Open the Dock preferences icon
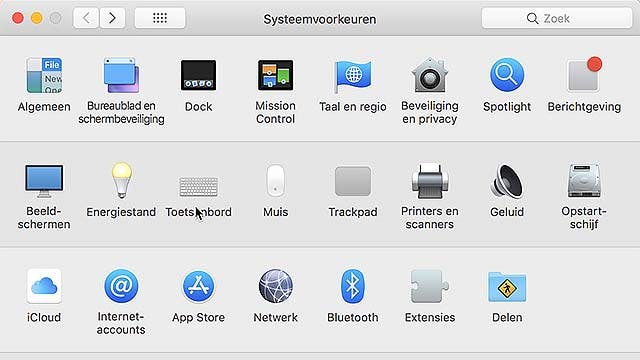640x360 pixels. click(198, 76)
